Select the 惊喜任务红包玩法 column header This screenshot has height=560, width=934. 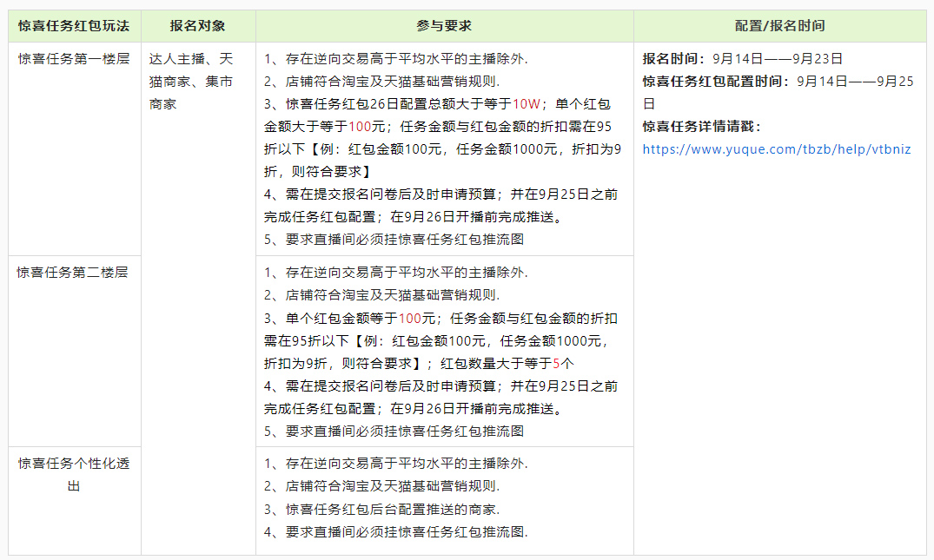point(74,25)
